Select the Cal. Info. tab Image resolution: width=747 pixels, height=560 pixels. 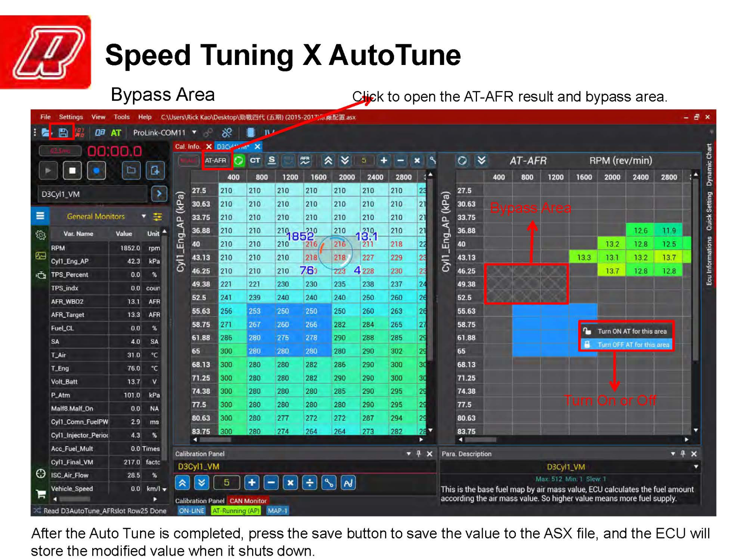188,147
